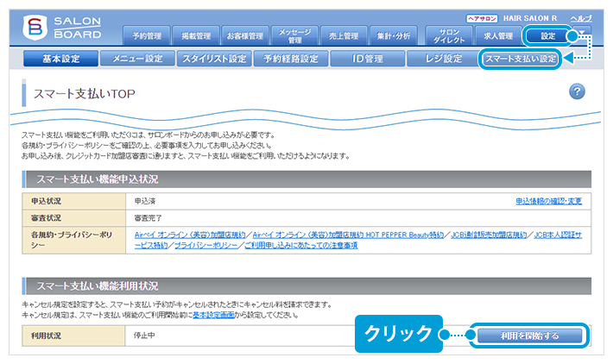Image resolution: width=613 pixels, height=364 pixels.
Task: Open the 求人管理 menu
Action: [498, 35]
